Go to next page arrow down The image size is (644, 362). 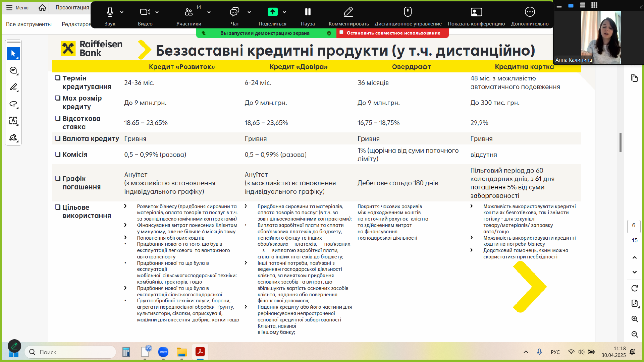click(634, 272)
